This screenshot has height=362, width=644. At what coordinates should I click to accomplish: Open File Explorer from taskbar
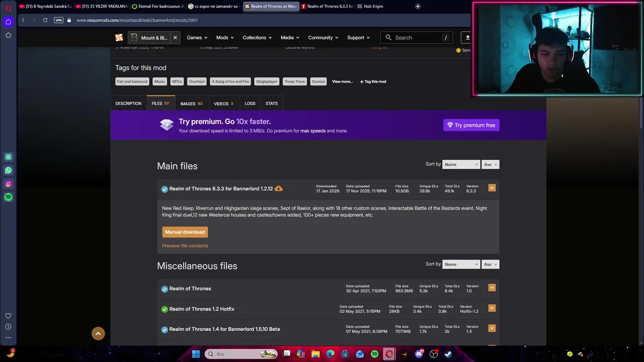[315, 354]
